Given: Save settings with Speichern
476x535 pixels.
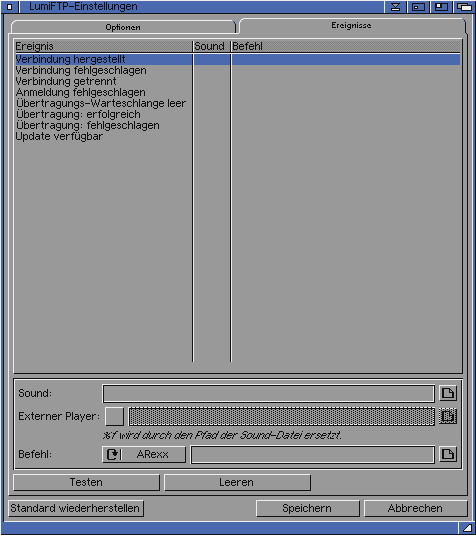Looking at the screenshot, I should [307, 508].
